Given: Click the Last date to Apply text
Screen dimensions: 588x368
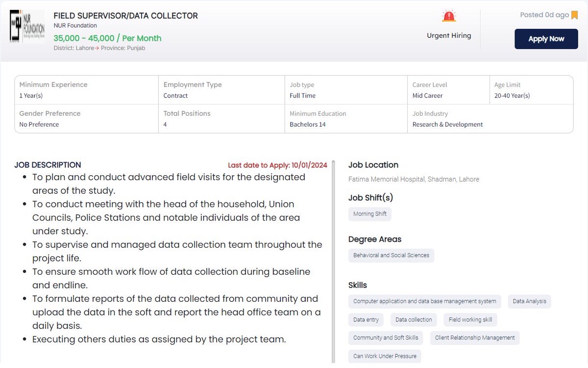Looking at the screenshot, I should pos(277,165).
